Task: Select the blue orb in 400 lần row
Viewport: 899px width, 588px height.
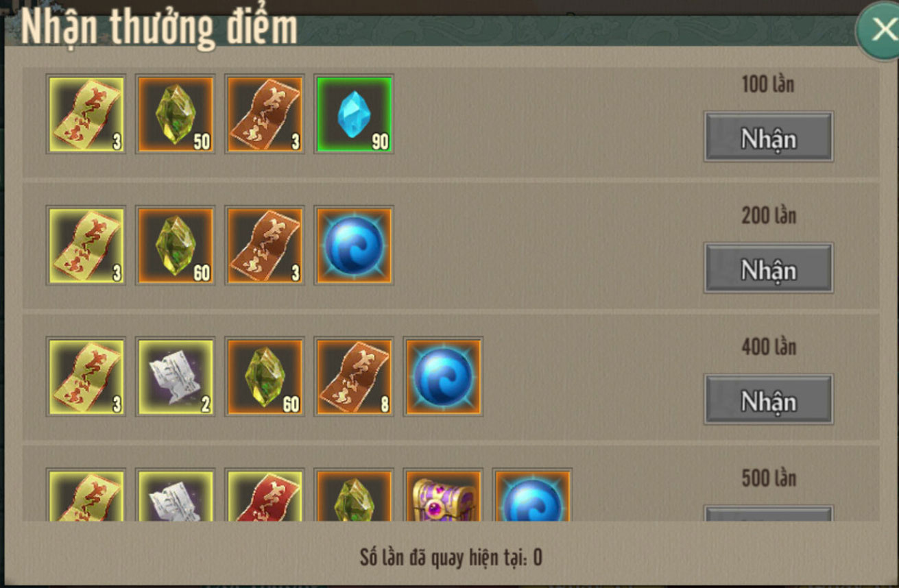Action: click(x=443, y=377)
